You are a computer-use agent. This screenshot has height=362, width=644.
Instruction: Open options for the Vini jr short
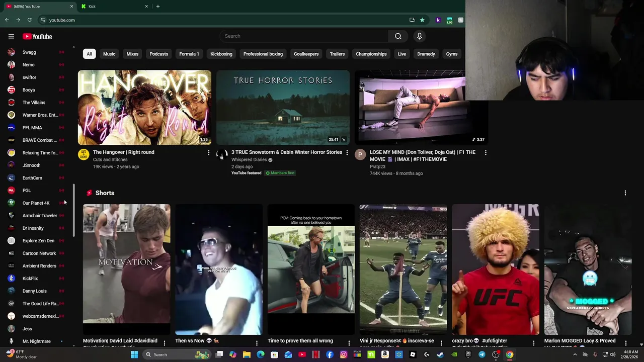(x=441, y=343)
